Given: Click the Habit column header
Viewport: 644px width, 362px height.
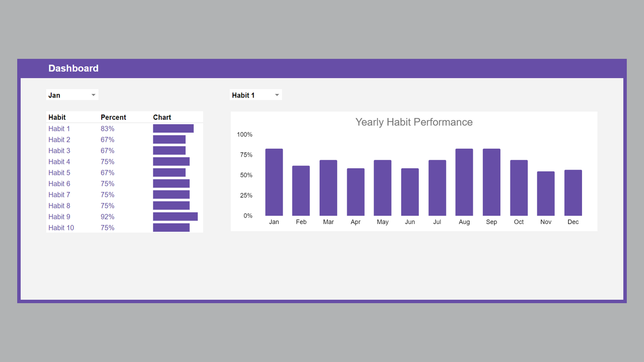Looking at the screenshot, I should click(57, 118).
